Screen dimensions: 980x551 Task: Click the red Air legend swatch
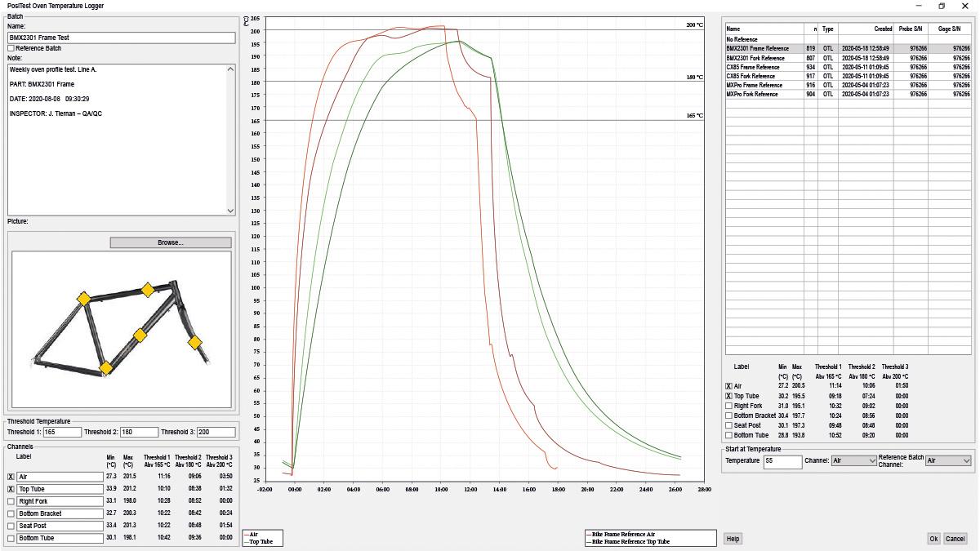pos(247,535)
